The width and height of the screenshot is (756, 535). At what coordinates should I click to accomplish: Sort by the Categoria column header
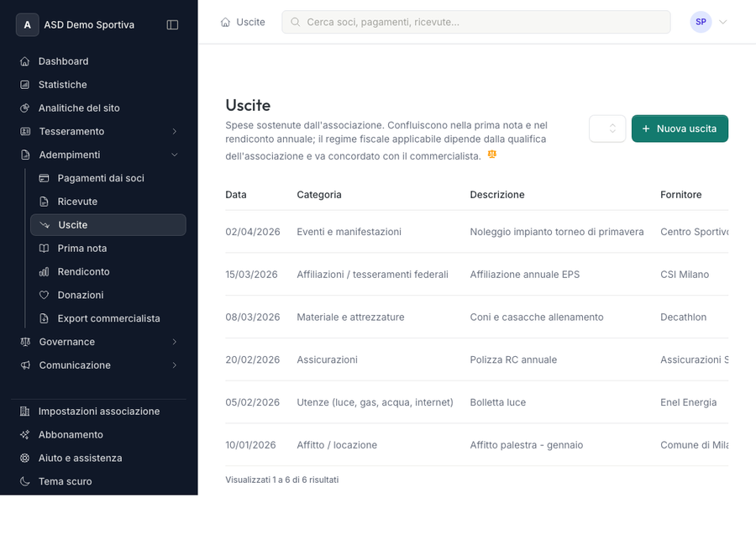click(x=319, y=195)
